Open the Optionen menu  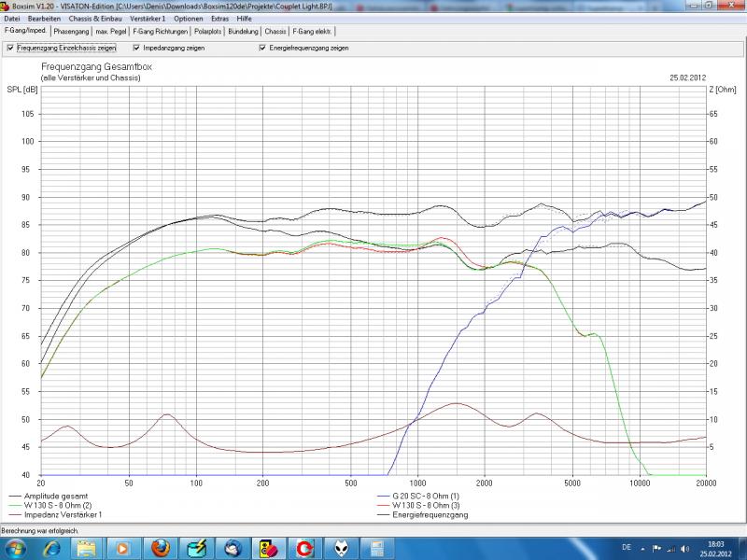[x=188, y=19]
